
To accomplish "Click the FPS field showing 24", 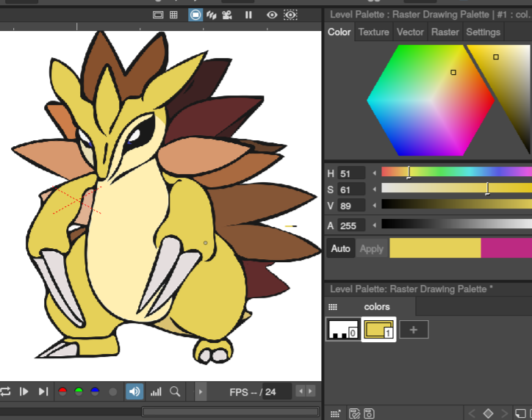I will 278,392.
